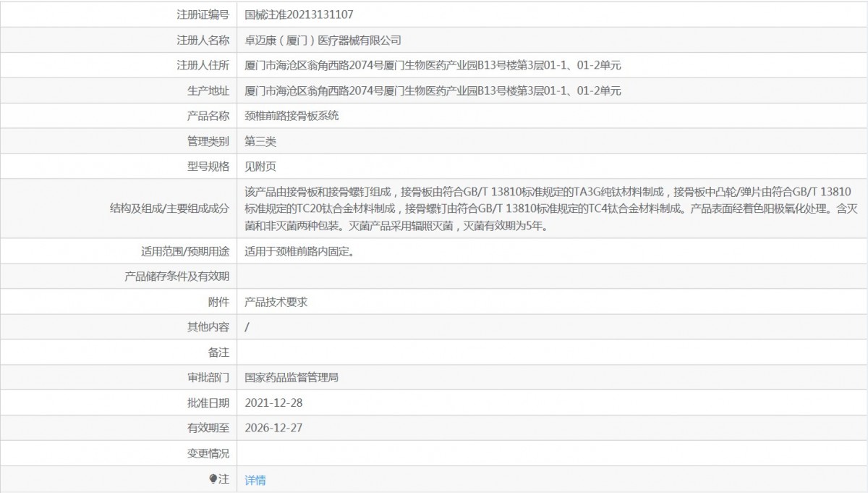Click the address value in the 注册人住所 row
The width and height of the screenshot is (868, 493).
point(433,65)
